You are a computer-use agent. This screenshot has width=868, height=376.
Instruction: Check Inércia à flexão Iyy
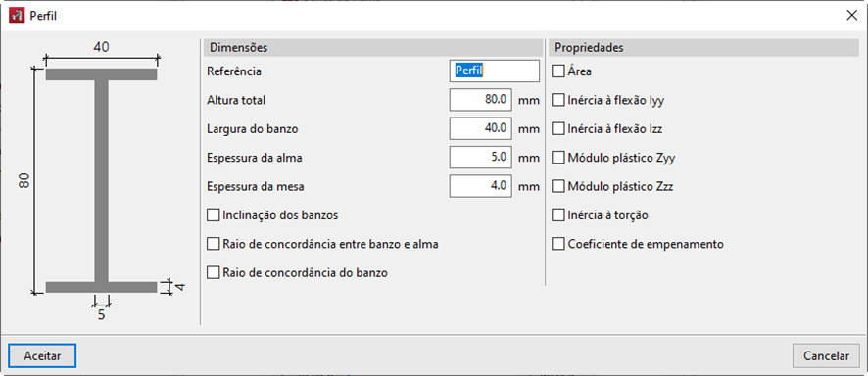point(558,100)
